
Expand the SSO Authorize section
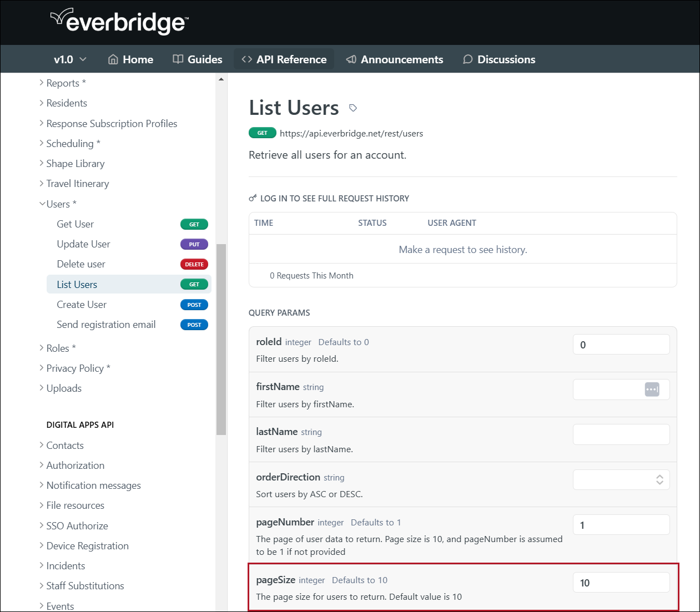coord(74,525)
